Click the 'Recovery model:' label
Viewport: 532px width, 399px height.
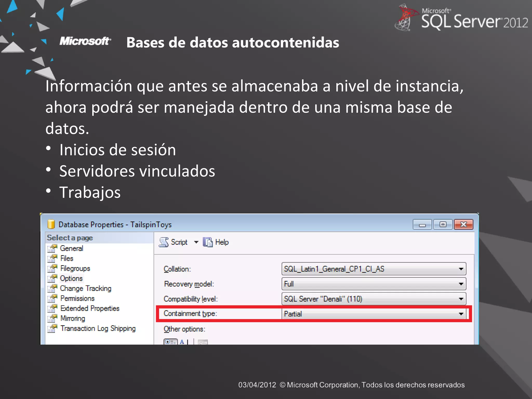click(x=189, y=284)
